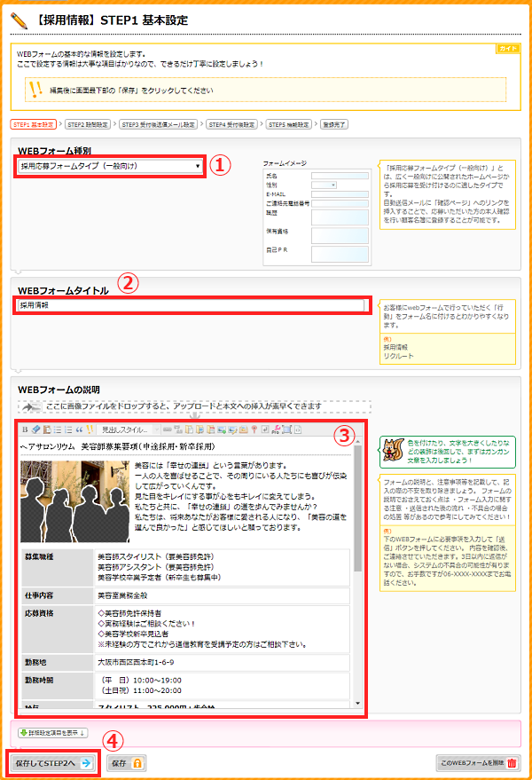Insert image using picture with green plus icon
Screen dimensions: 532x780
(222, 429)
